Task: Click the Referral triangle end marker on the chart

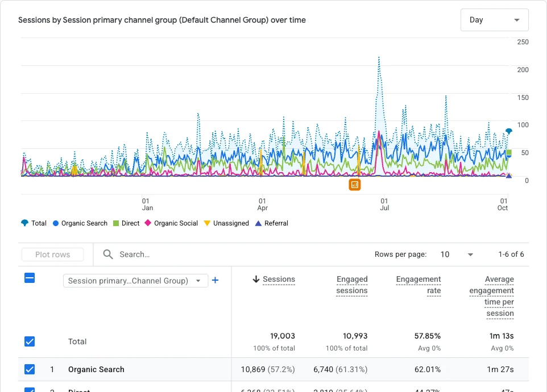Action: click(x=509, y=176)
